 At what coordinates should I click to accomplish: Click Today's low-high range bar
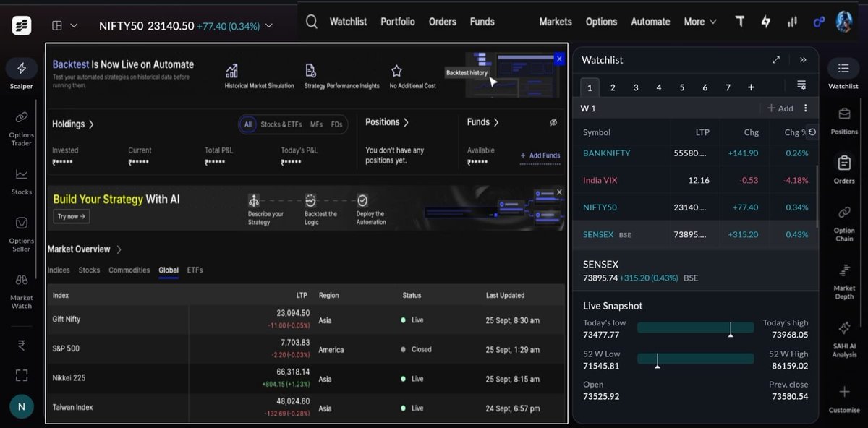695,328
